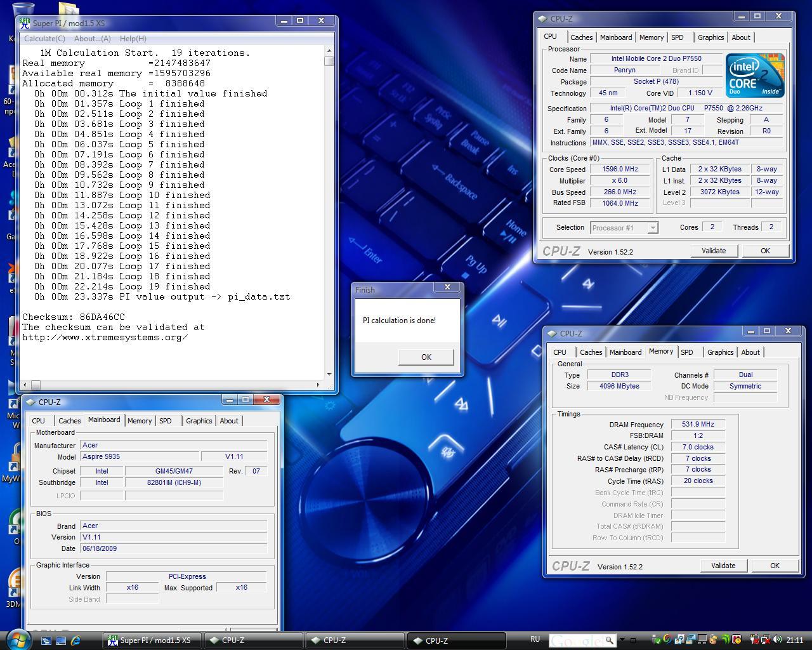
Task: Click the CPU-Z icon in Memory window title
Action: (552, 333)
